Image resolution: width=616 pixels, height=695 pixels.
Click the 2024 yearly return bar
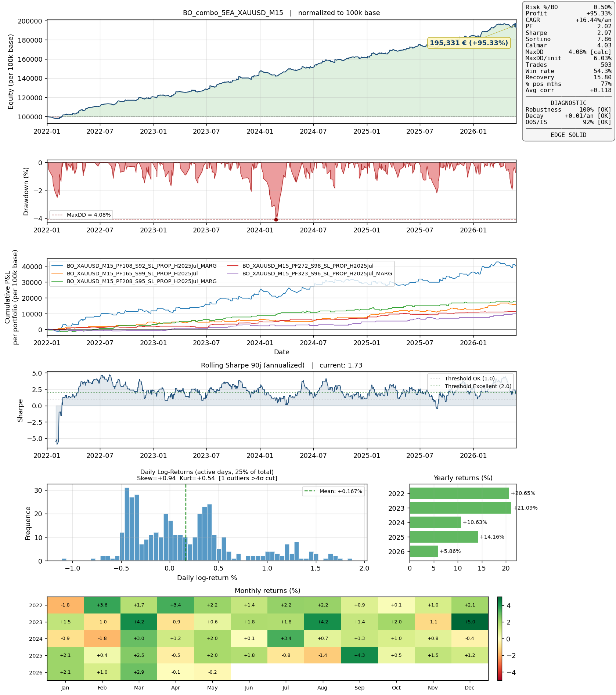435,522
